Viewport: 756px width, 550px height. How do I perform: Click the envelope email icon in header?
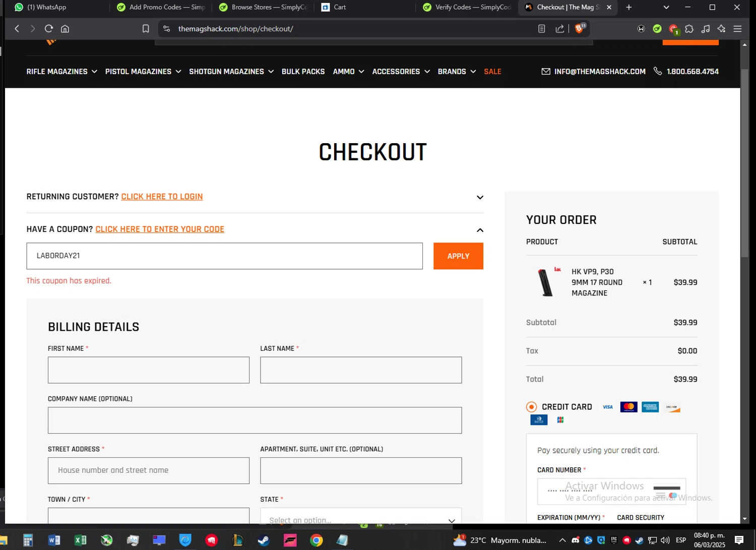[546, 72]
